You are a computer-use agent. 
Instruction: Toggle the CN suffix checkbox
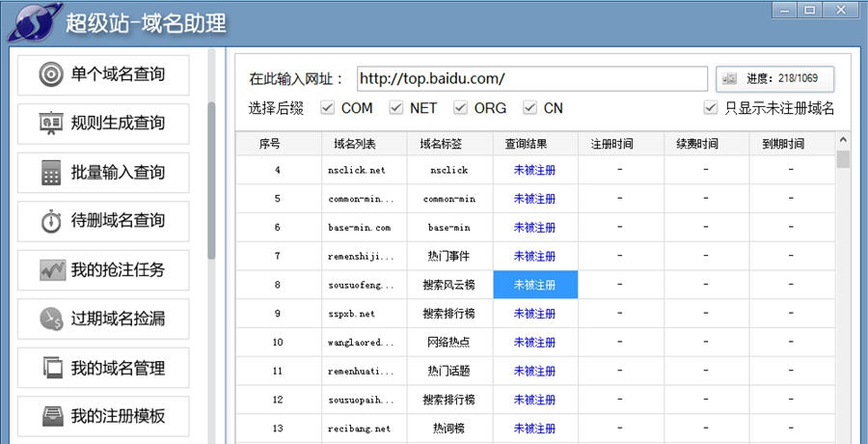point(530,107)
